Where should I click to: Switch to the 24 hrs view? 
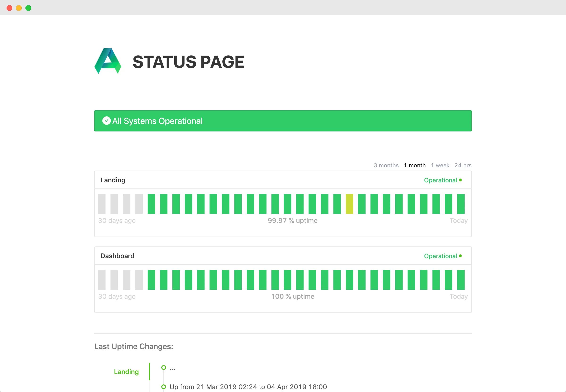pyautogui.click(x=463, y=165)
